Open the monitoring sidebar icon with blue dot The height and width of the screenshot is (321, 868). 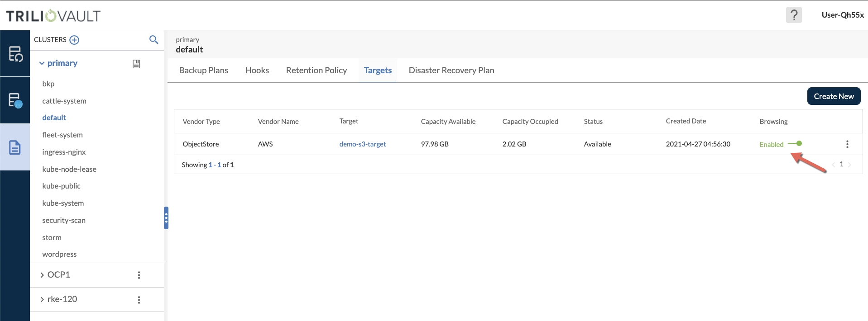click(15, 100)
